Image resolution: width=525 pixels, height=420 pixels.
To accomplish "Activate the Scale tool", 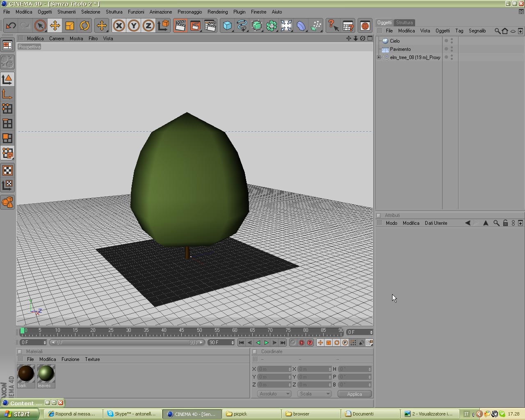I will (x=70, y=26).
